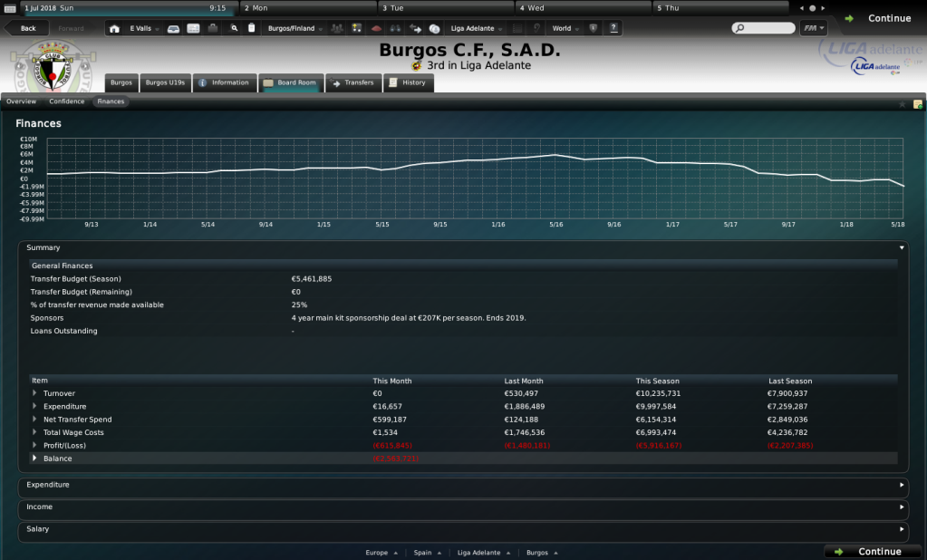Click the 3rd in Liga Adelante text
Image resolution: width=927 pixels, height=560 pixels.
point(478,65)
